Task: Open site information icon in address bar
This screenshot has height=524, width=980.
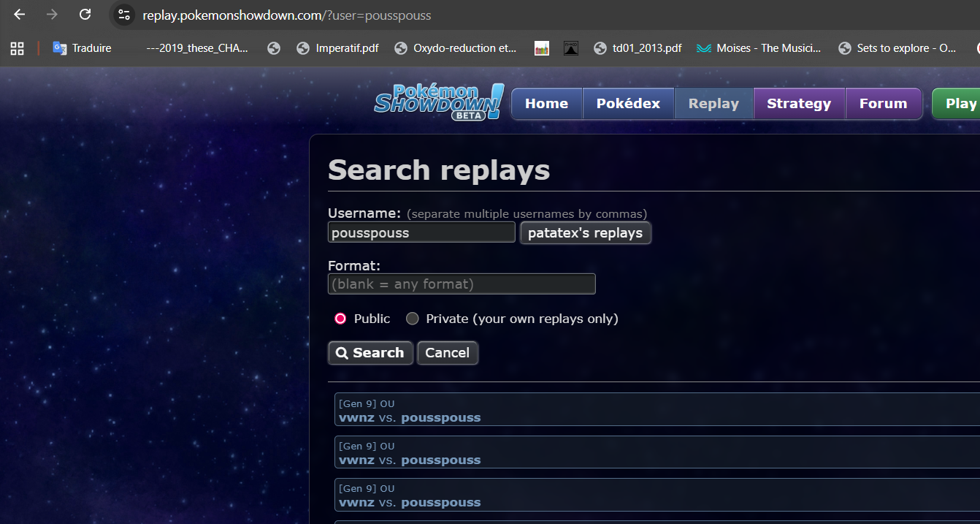Action: point(123,15)
